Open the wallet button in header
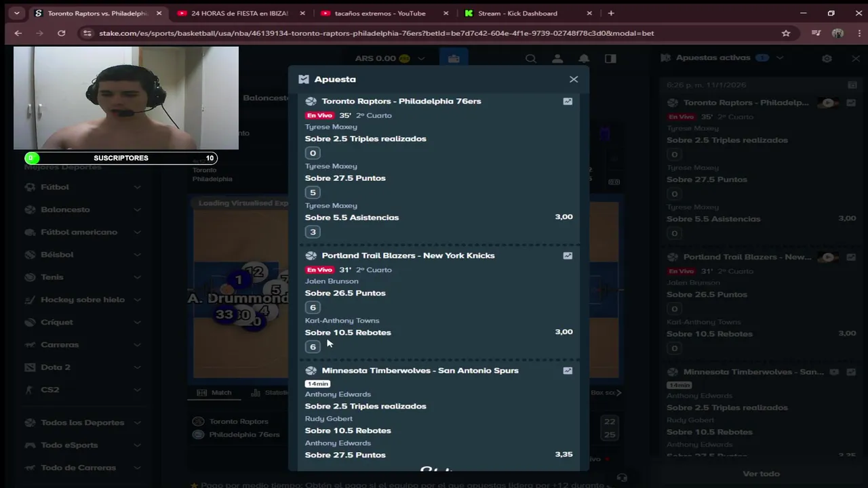This screenshot has width=868, height=488. point(454,59)
